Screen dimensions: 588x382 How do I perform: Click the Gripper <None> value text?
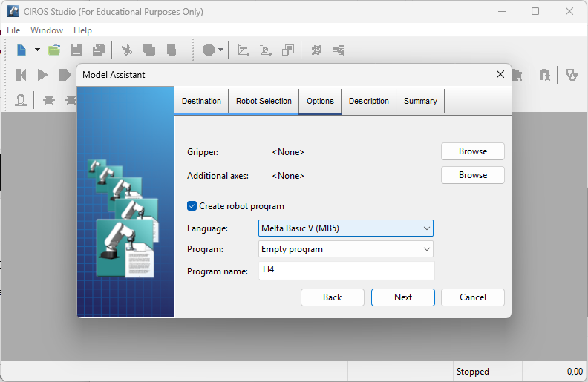tap(288, 152)
